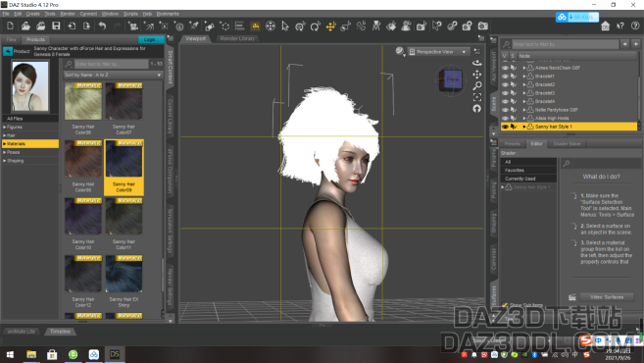Click the Video: Surfaces button
The width and height of the screenshot is (644, 363).
[607, 297]
